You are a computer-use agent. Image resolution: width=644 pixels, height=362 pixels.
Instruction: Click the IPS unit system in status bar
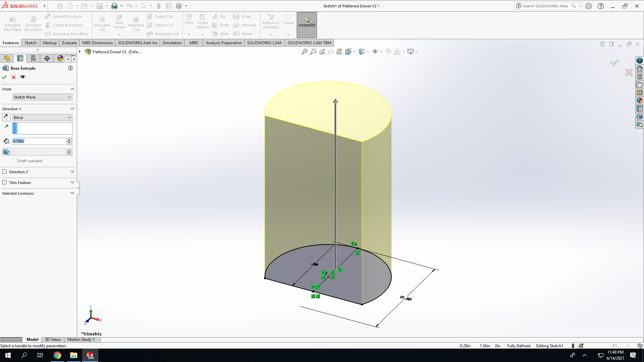pos(614,346)
